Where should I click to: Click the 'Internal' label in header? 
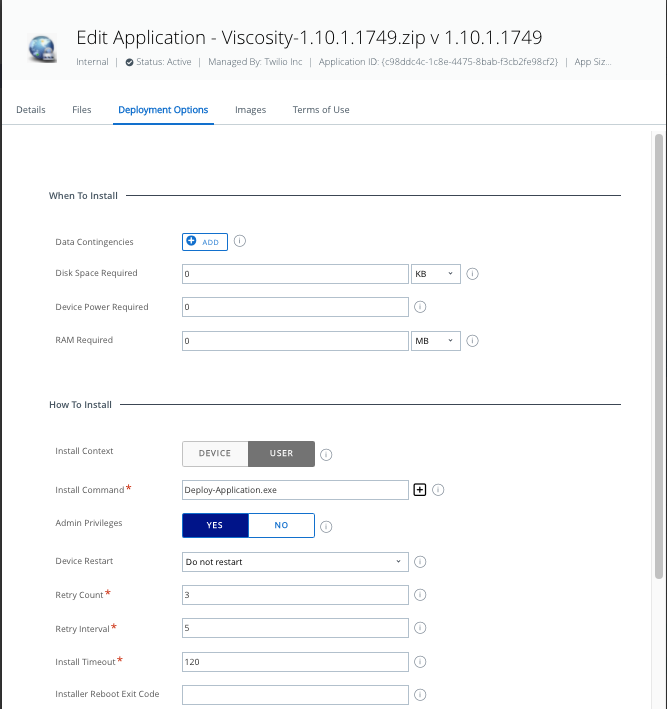click(92, 62)
